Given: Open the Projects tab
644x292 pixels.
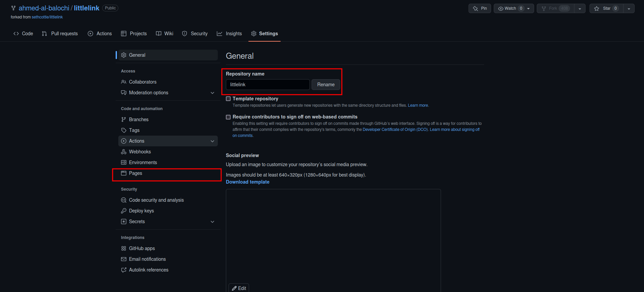Looking at the screenshot, I should (134, 34).
